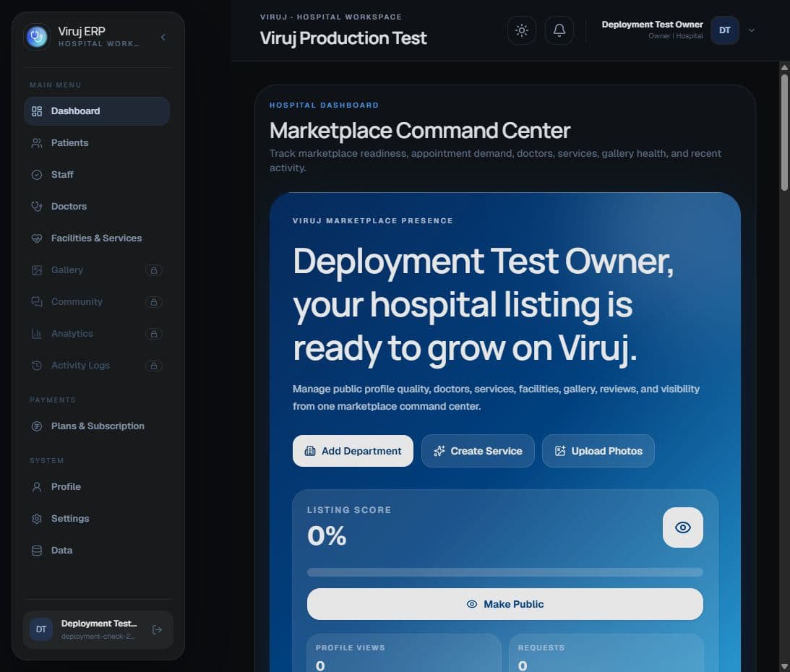Open notifications with the bell icon
Image resolution: width=790 pixels, height=672 pixels.
[559, 30]
